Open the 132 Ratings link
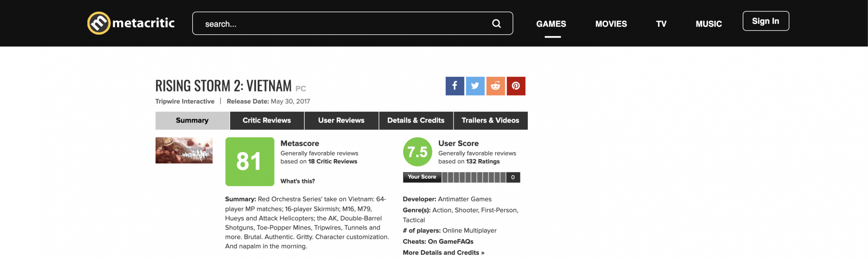Image resolution: width=868 pixels, height=260 pixels. (483, 161)
